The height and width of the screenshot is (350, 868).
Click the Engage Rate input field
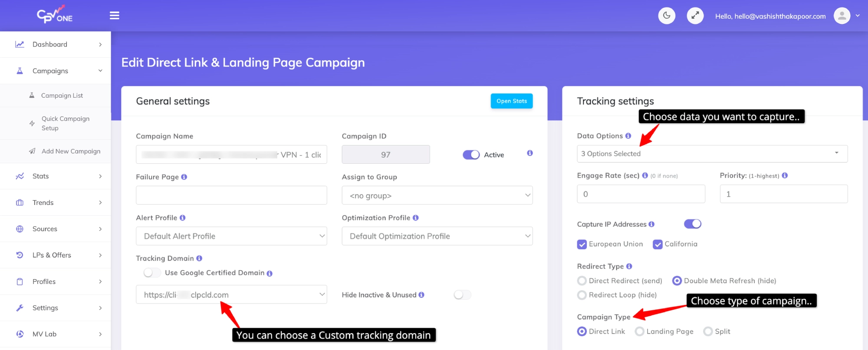point(641,194)
